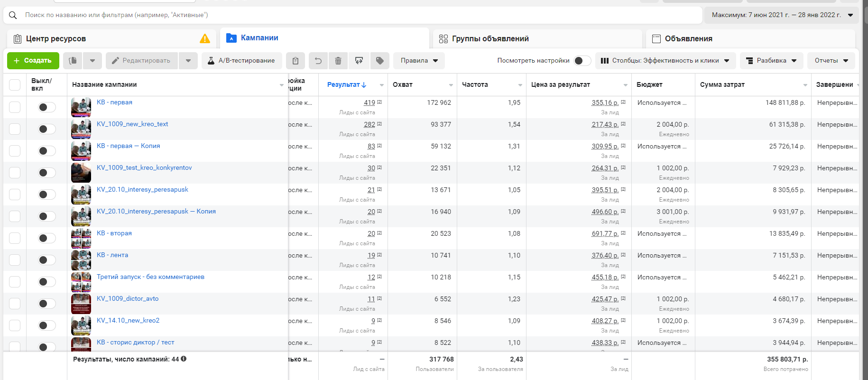Viewport: 868px width, 380px height.
Task: Click footnote icon beside 455,18 р. price
Action: tap(623, 277)
